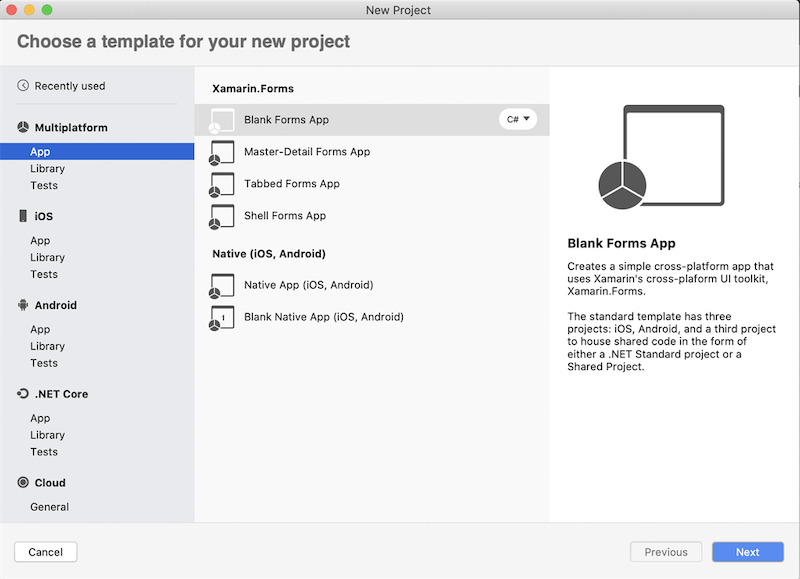Click the .NET Core heading label
800x579 pixels.
tap(61, 394)
